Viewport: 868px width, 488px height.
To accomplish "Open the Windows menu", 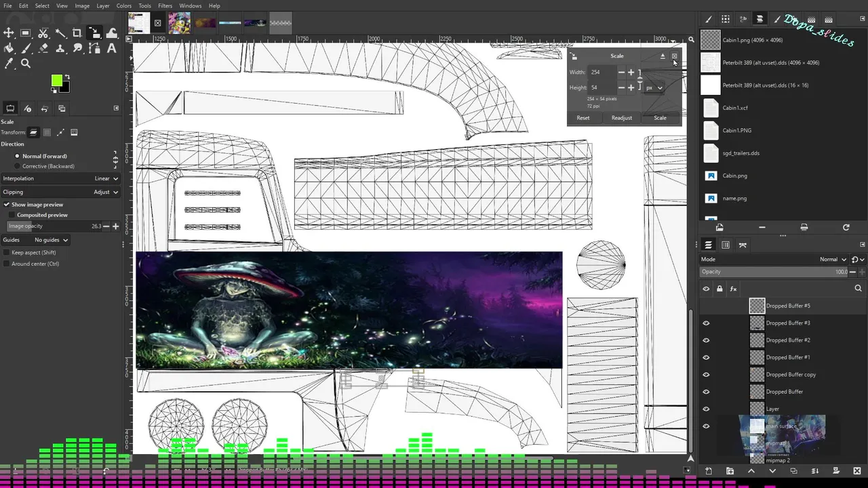I will 191,5.
